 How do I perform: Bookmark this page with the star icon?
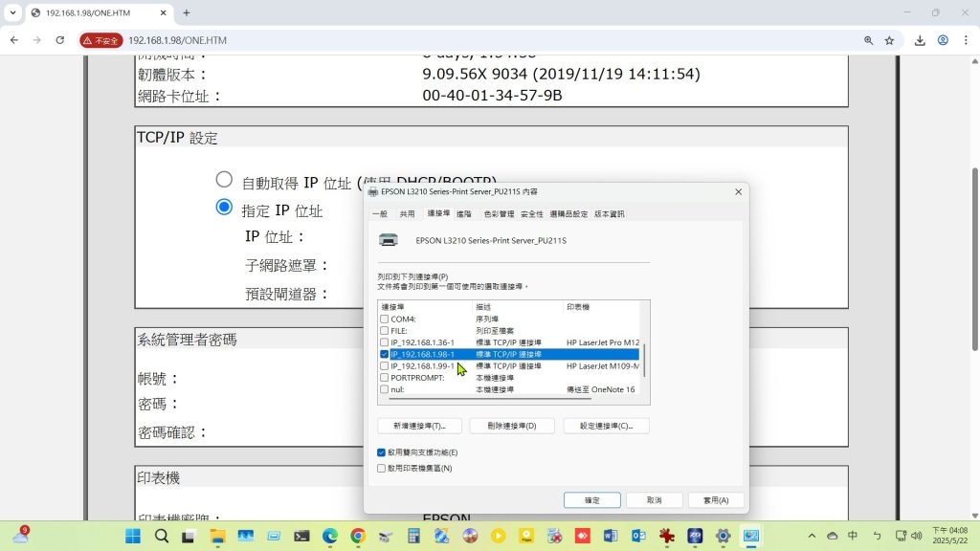tap(889, 40)
